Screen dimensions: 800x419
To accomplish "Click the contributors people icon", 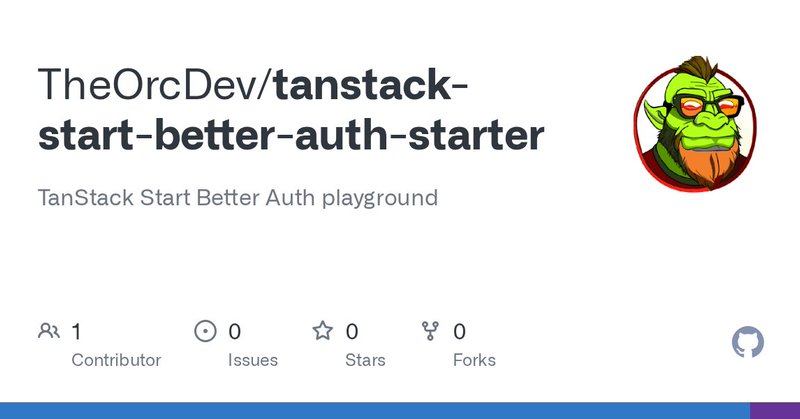I will [49, 331].
